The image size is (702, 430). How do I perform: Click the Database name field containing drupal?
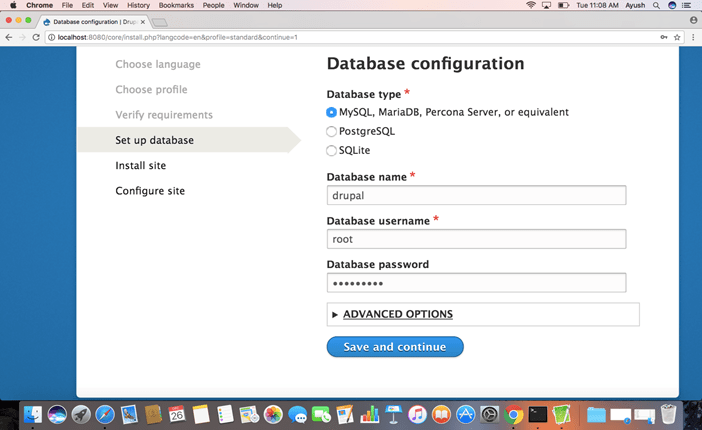click(476, 195)
